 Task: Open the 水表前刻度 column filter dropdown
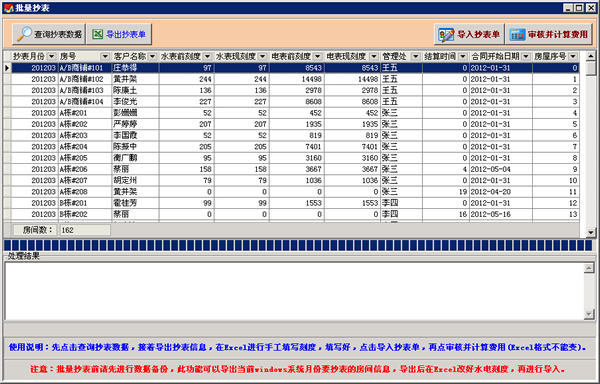tap(207, 57)
